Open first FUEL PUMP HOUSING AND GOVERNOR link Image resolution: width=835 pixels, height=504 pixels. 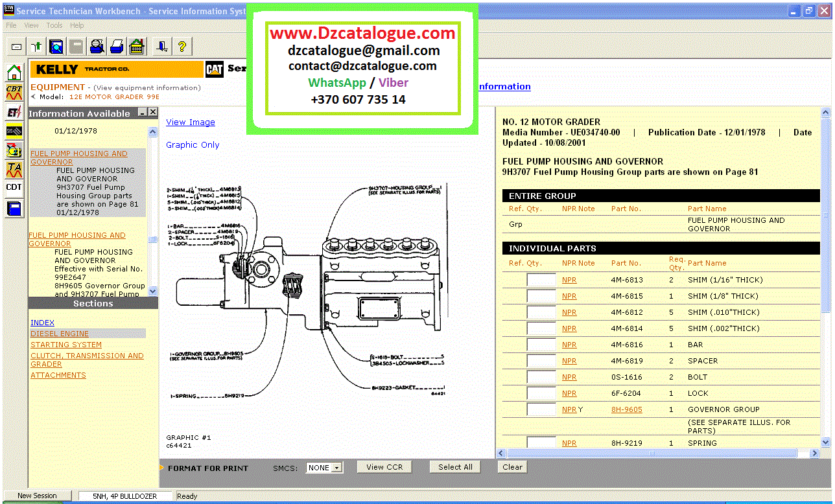(x=79, y=158)
